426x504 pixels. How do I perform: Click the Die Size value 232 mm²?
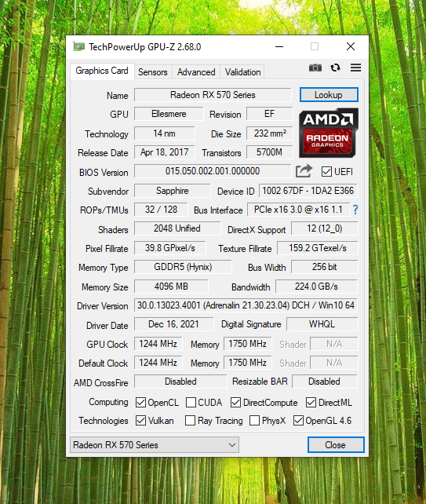[x=270, y=133]
